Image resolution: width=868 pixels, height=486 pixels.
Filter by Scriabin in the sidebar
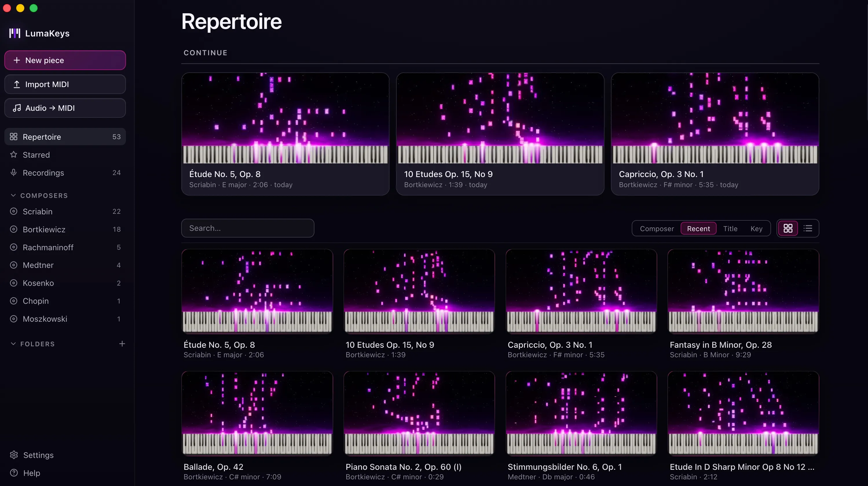click(65, 211)
